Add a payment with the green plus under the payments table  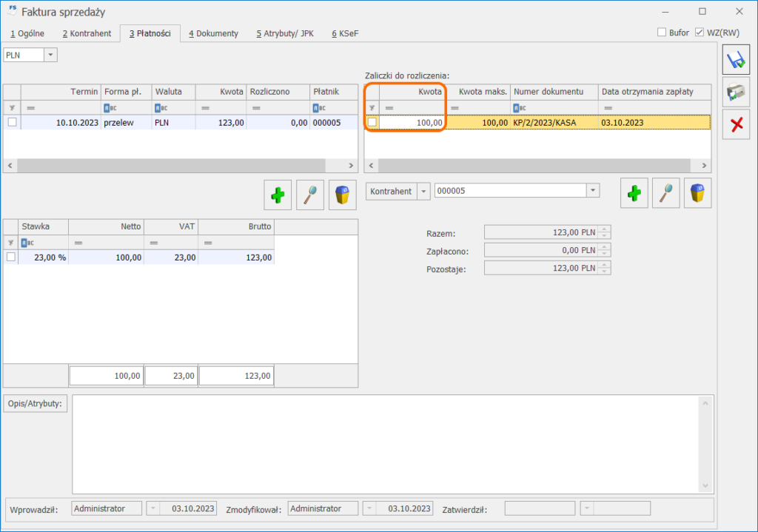pyautogui.click(x=278, y=195)
